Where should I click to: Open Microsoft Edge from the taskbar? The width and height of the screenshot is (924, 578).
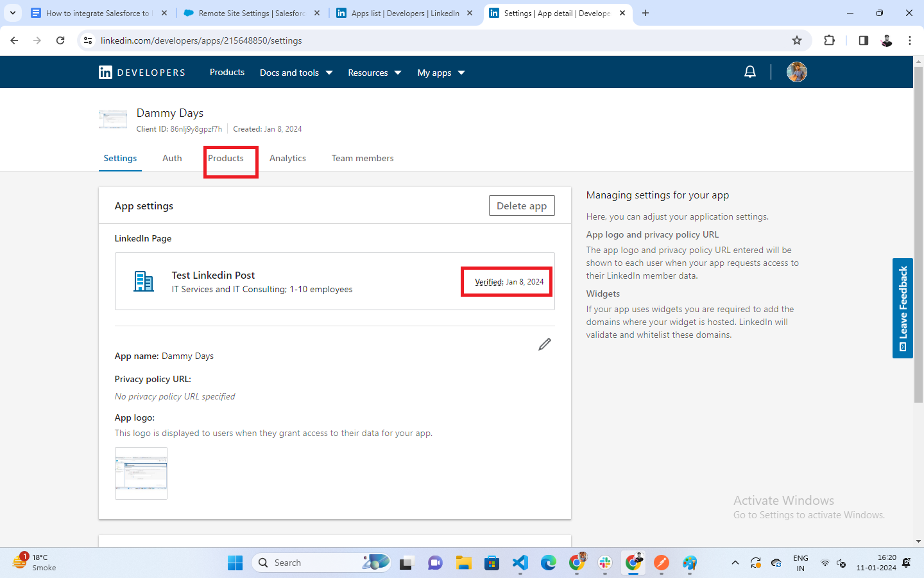click(x=549, y=563)
